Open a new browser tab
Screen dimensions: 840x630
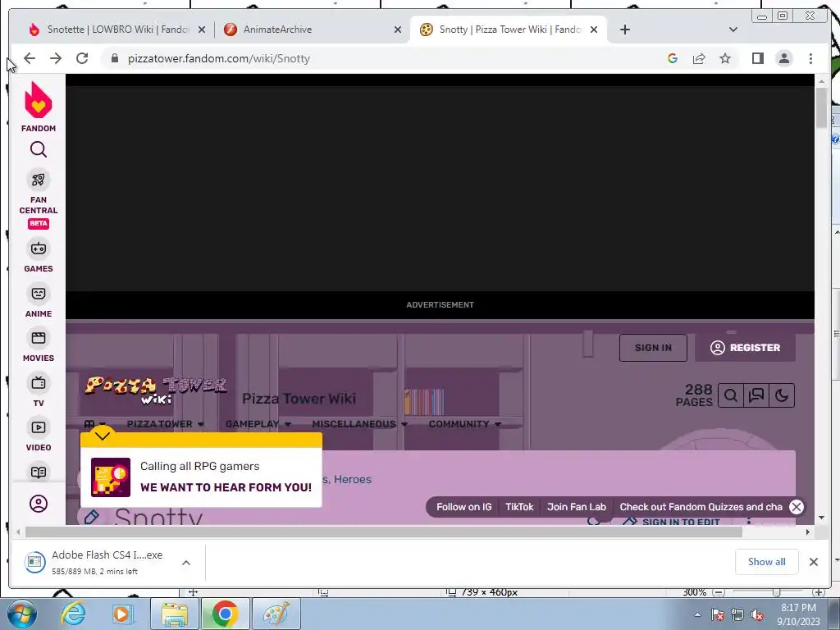(624, 30)
